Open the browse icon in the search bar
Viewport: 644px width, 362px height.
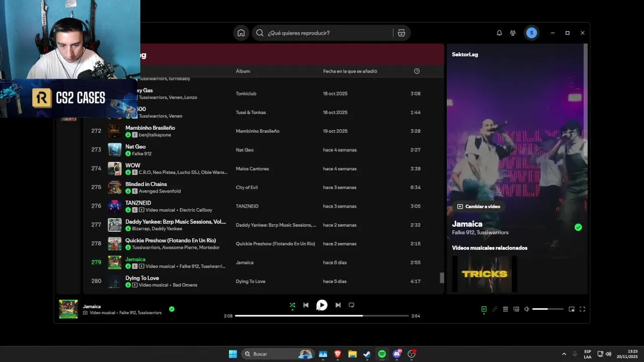[x=401, y=33]
